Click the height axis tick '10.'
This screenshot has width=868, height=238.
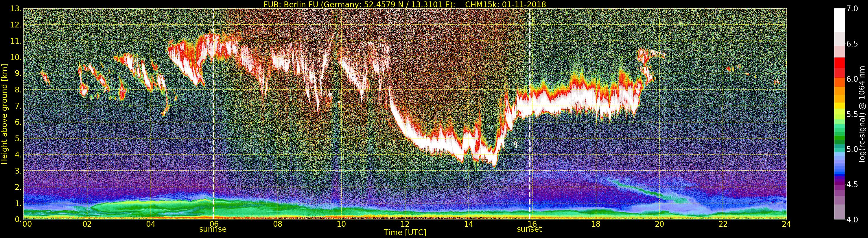[x=16, y=57]
